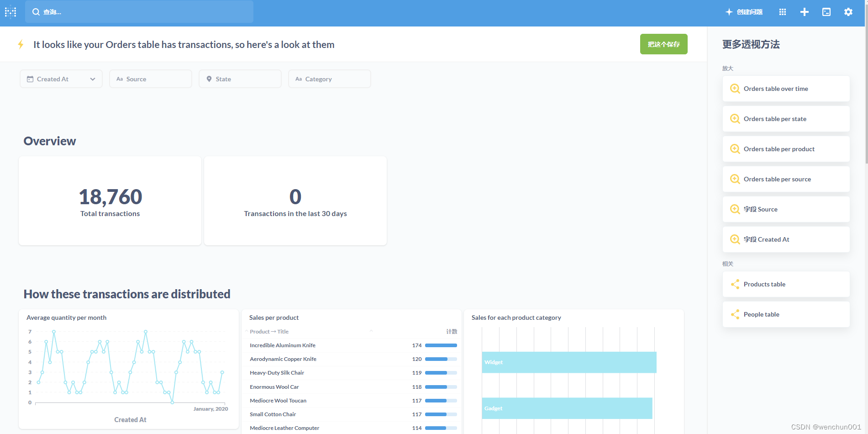Click the magnifier icon beside Orders table over time

click(x=735, y=88)
